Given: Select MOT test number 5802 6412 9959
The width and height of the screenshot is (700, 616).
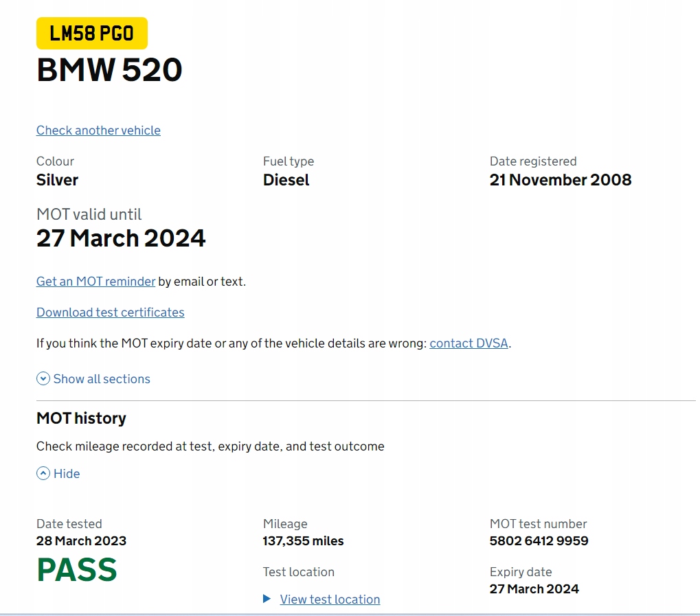Looking at the screenshot, I should pyautogui.click(x=539, y=541).
